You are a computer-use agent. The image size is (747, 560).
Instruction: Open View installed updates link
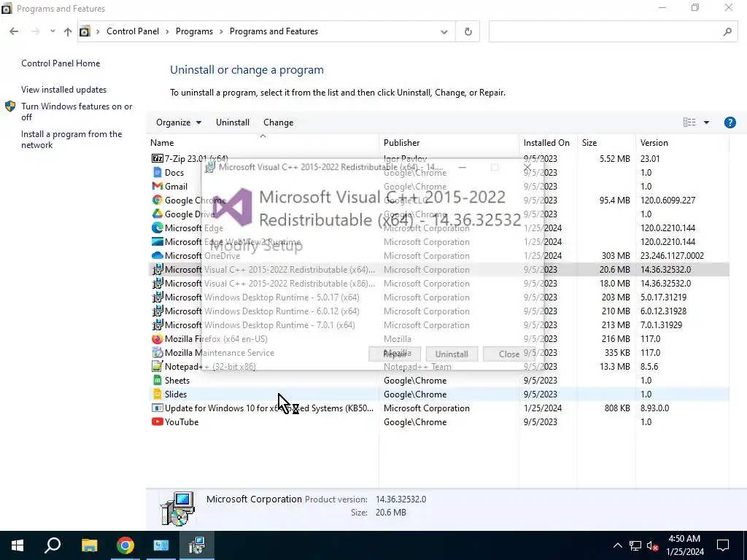point(64,90)
